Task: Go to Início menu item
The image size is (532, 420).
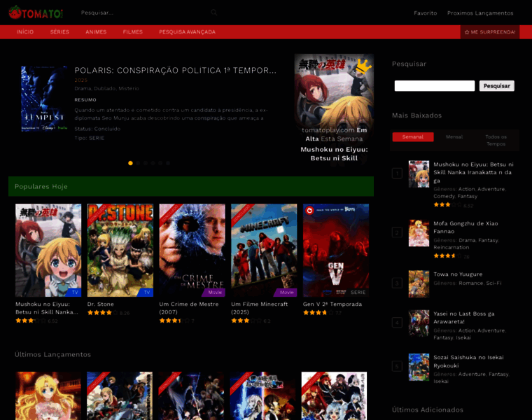Action: [25, 32]
